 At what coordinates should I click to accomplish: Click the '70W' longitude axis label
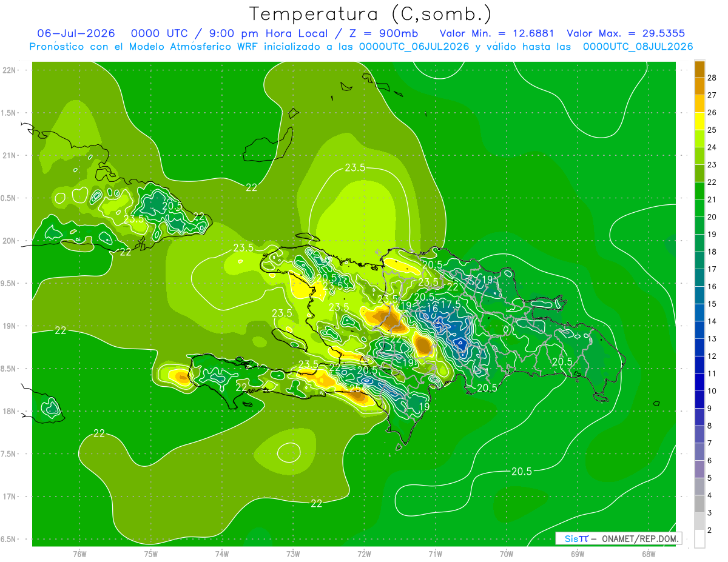coord(507,554)
